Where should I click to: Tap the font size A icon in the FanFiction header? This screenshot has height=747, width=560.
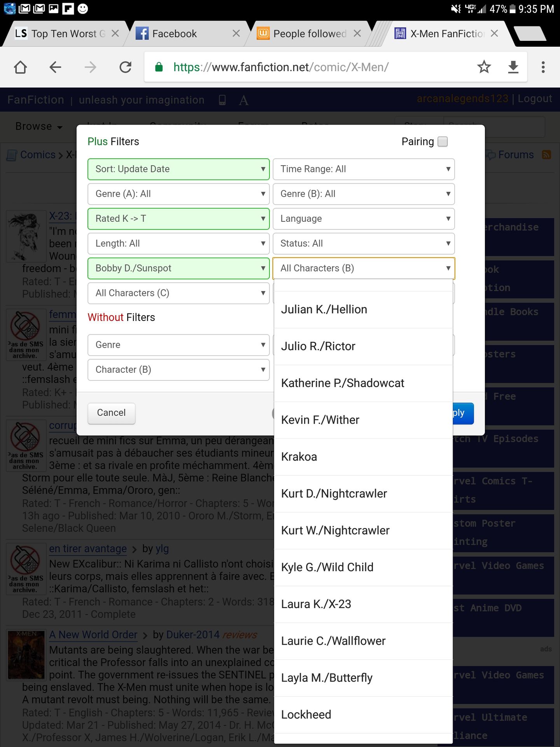pyautogui.click(x=244, y=100)
